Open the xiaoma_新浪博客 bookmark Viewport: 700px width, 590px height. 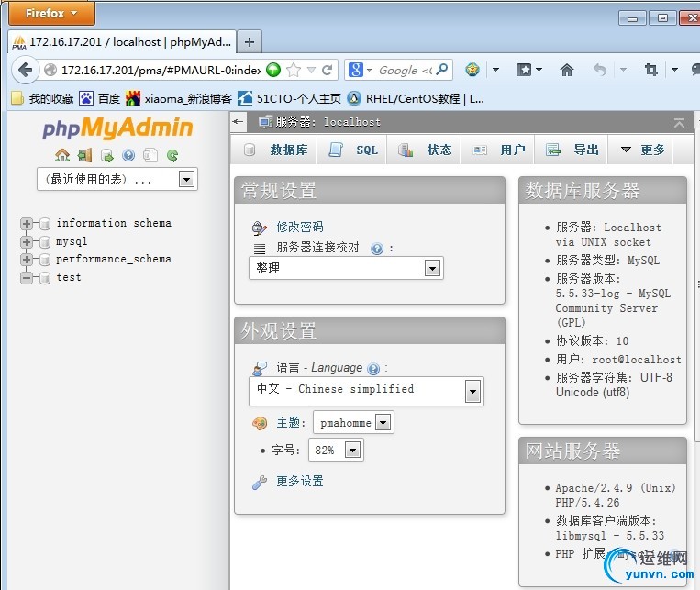click(x=179, y=98)
